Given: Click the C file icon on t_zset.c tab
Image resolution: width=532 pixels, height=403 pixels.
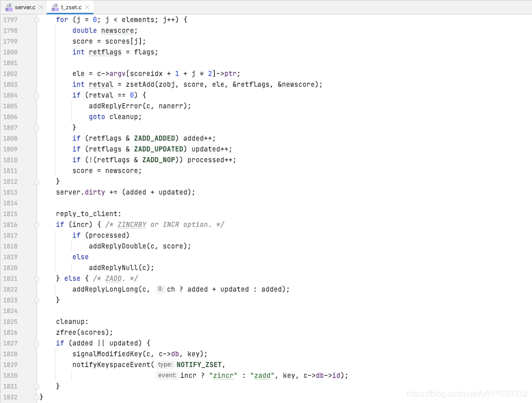Looking at the screenshot, I should [x=55, y=7].
